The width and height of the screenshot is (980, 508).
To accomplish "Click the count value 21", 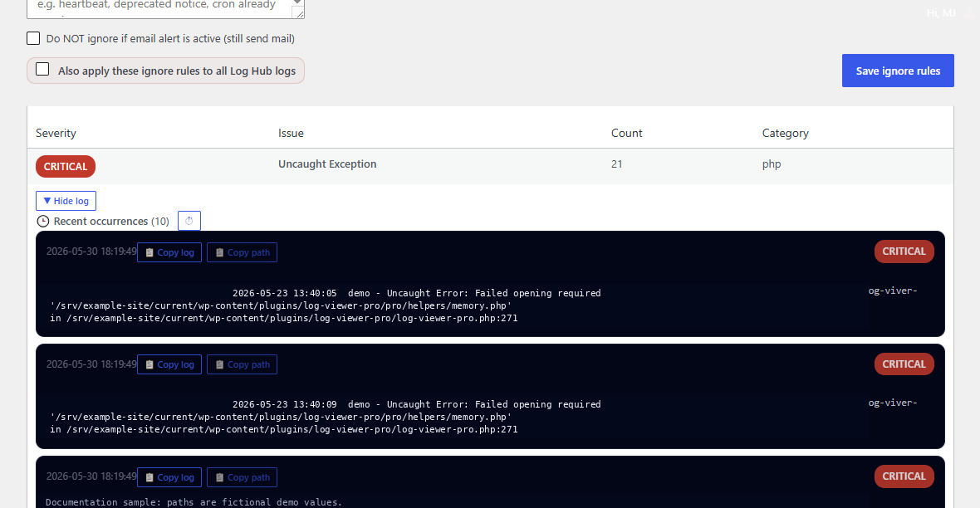I will pos(616,164).
